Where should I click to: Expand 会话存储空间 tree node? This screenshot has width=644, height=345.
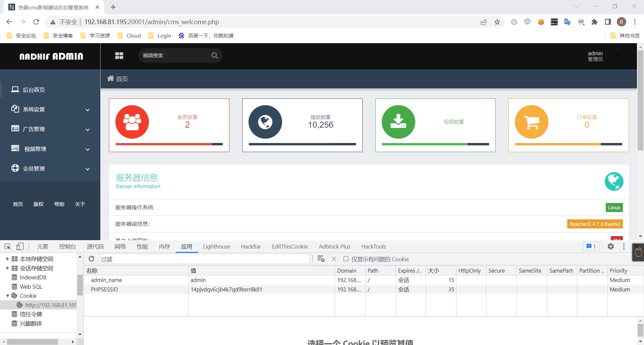pos(7,268)
